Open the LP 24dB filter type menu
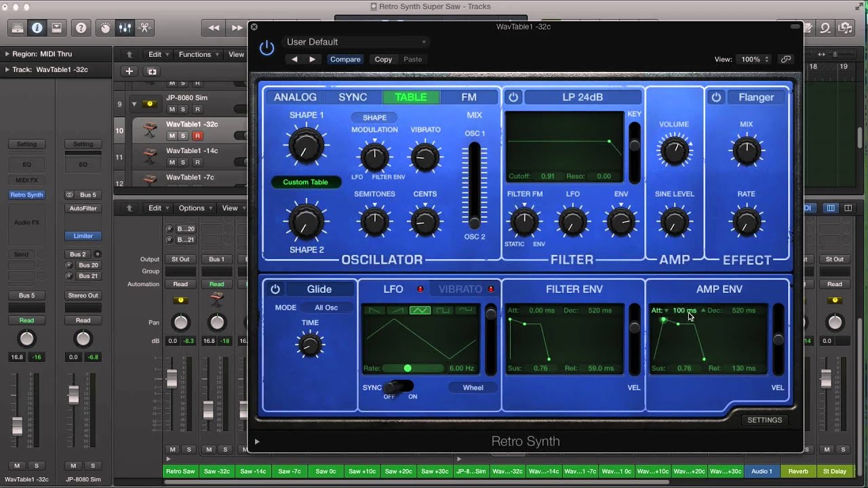The image size is (868, 488). point(583,97)
